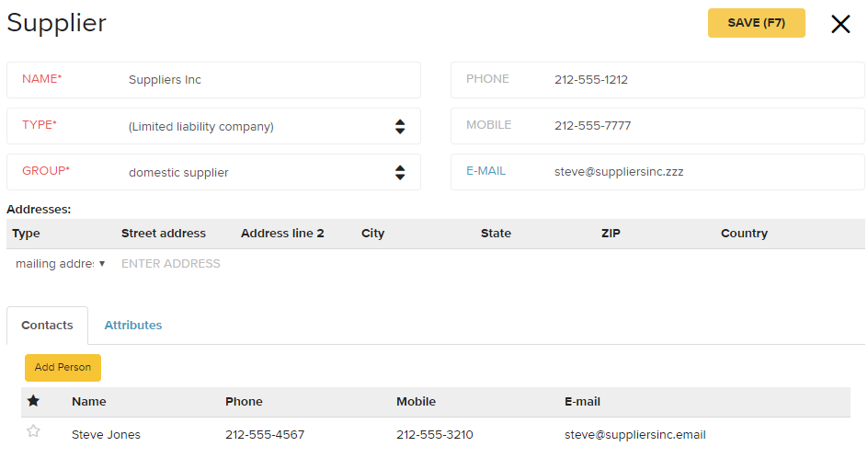Screen dimensions: 868x458
Task: Switch to the Attributes tab
Action: click(x=132, y=325)
